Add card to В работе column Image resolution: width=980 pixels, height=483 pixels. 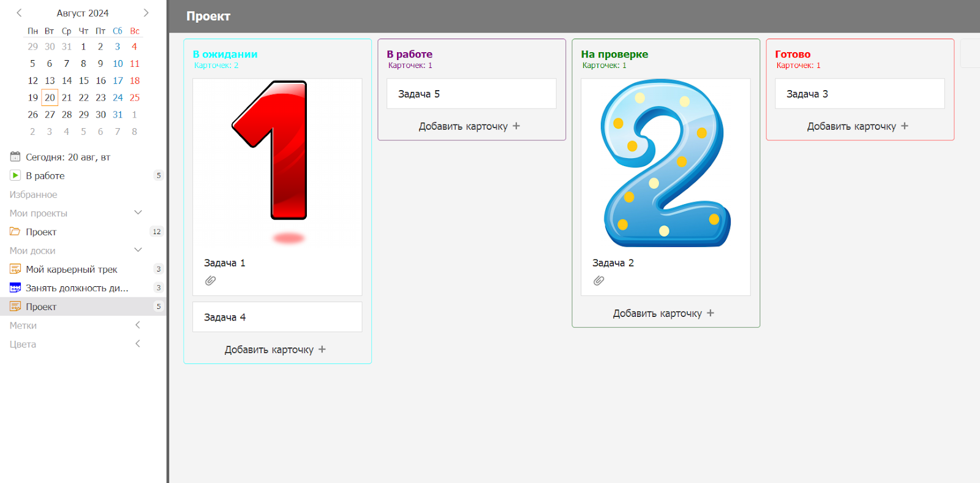(x=469, y=126)
